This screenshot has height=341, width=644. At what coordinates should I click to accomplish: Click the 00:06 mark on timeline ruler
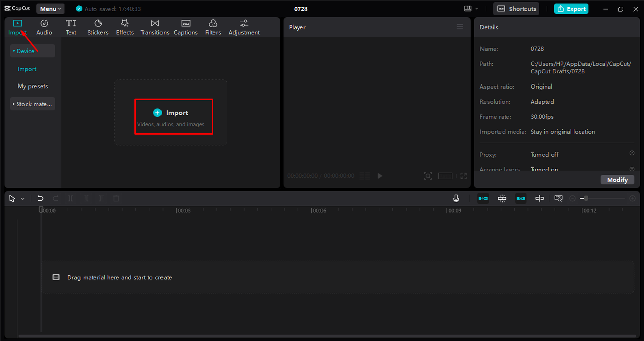(x=319, y=211)
